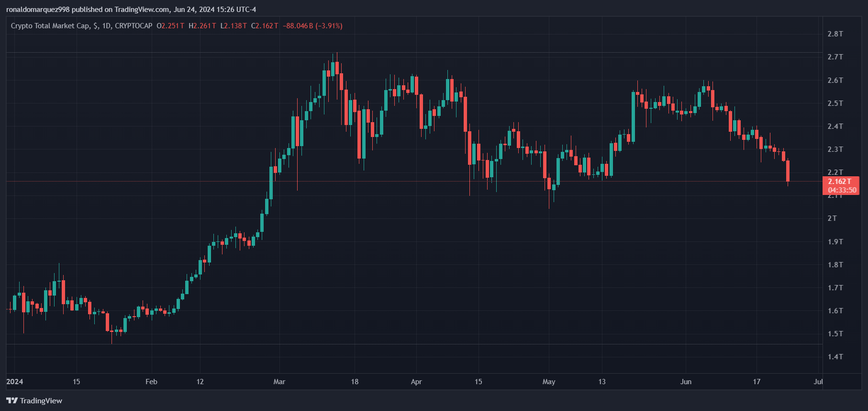
Task: Click the 2.5T price axis label
Action: click(x=835, y=103)
